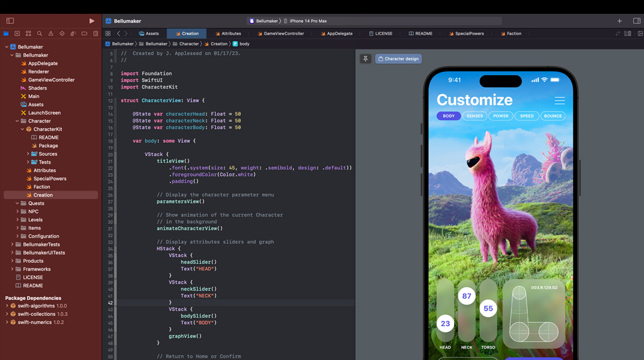Collapse the CharacterKit package
The height and width of the screenshot is (360, 644).
23,129
